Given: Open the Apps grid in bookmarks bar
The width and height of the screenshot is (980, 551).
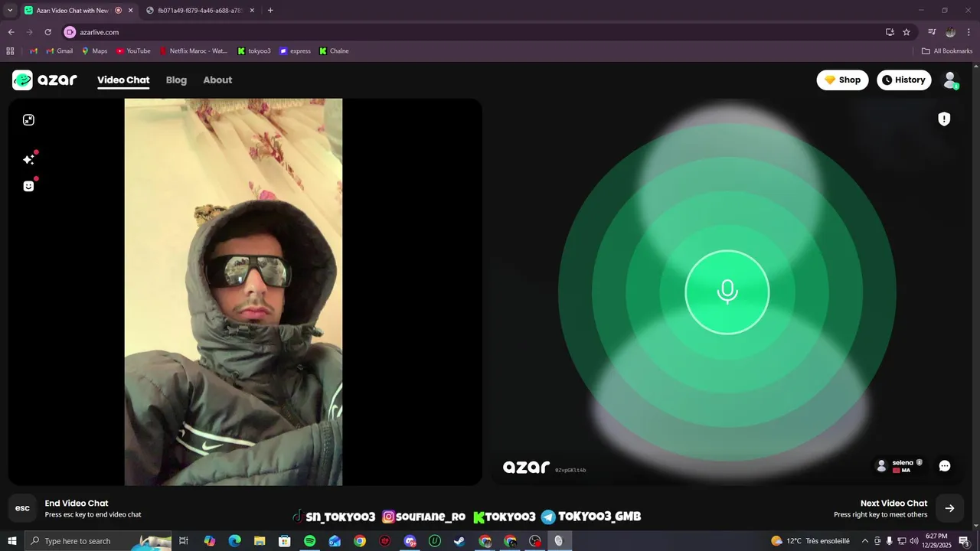Looking at the screenshot, I should point(10,51).
